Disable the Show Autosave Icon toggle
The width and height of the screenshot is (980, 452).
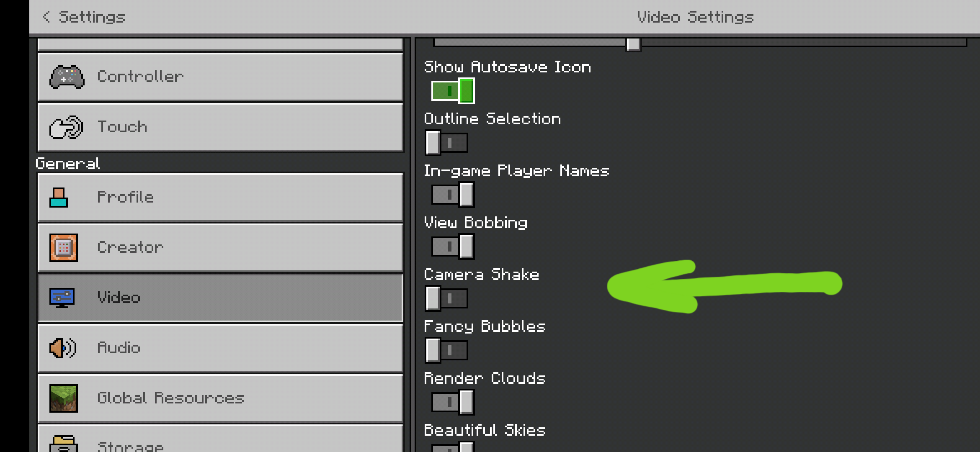pos(453,91)
